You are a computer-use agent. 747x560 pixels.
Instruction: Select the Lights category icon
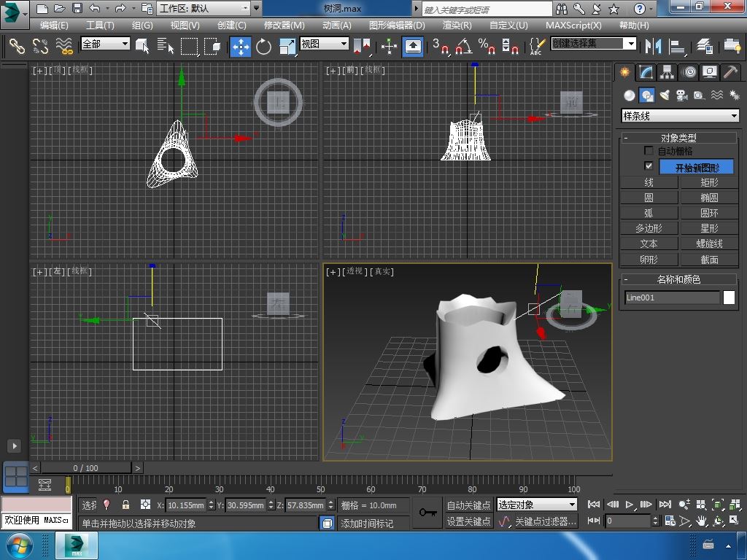click(x=665, y=96)
